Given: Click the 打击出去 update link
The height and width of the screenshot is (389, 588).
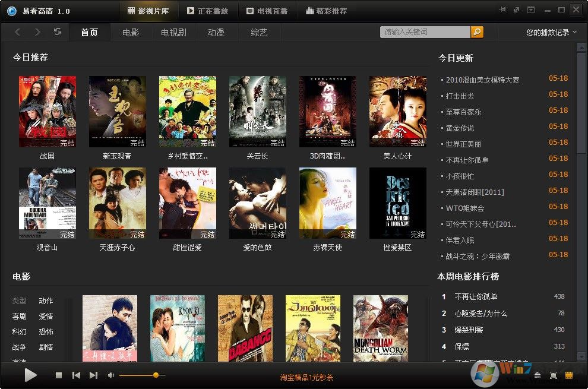Looking at the screenshot, I should tap(460, 96).
